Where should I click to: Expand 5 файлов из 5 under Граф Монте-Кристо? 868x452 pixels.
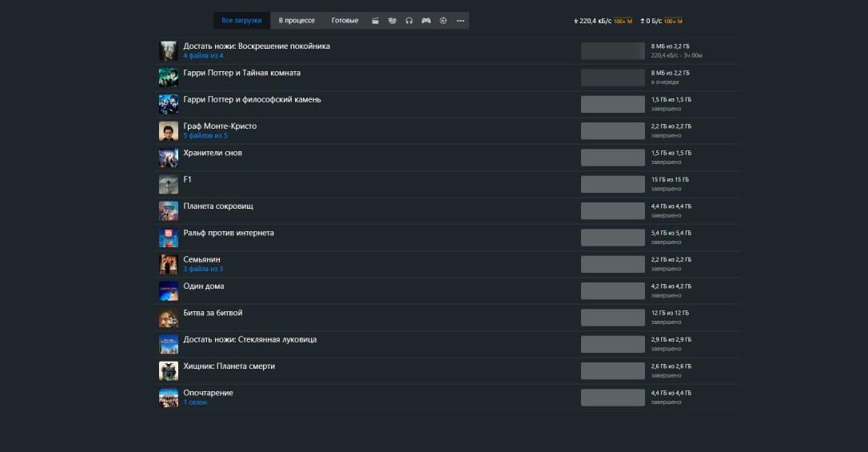pos(205,136)
